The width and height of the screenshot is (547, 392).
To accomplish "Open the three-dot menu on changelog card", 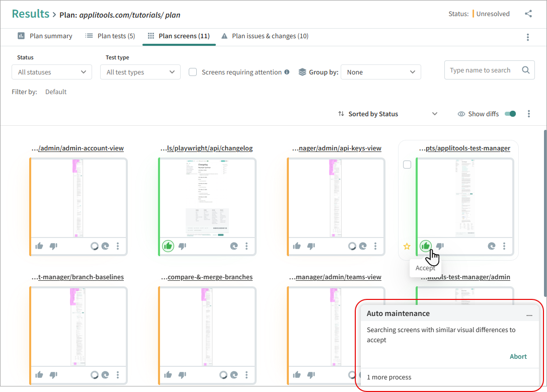I will click(247, 246).
